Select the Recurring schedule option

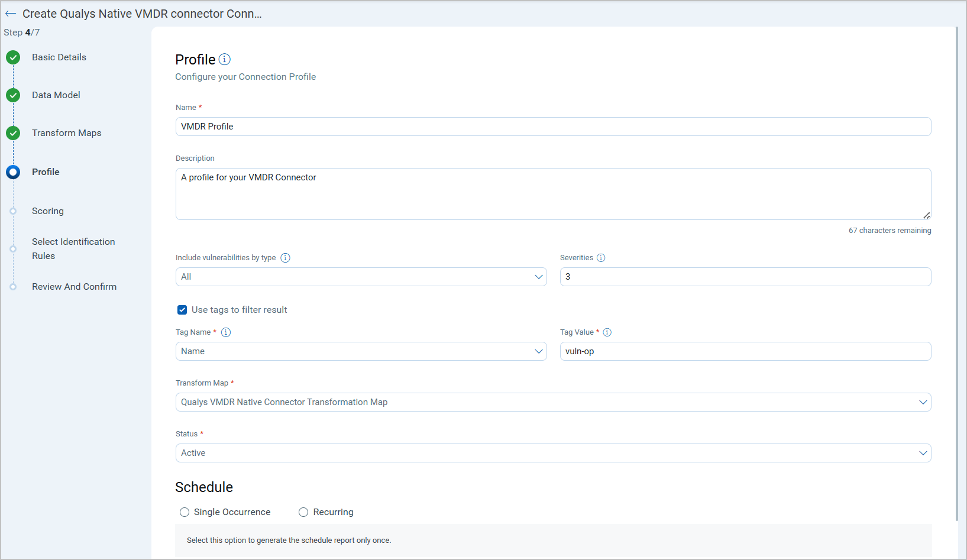[303, 512]
